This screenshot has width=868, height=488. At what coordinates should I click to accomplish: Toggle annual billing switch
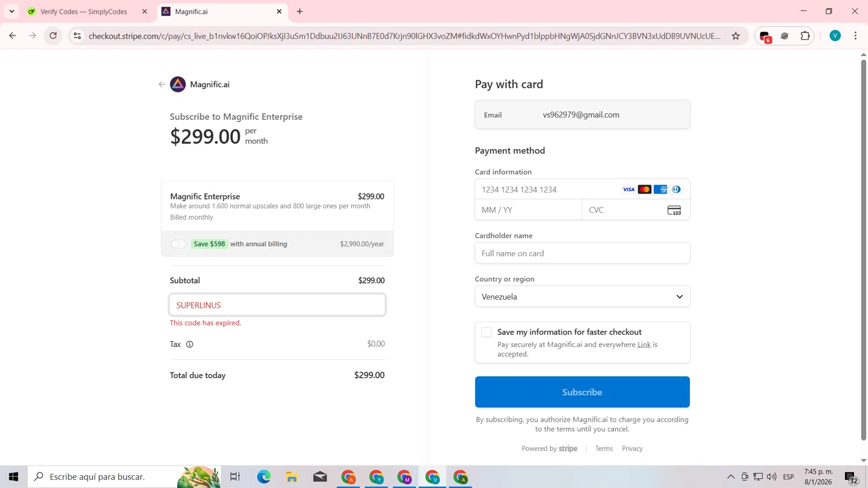click(178, 244)
